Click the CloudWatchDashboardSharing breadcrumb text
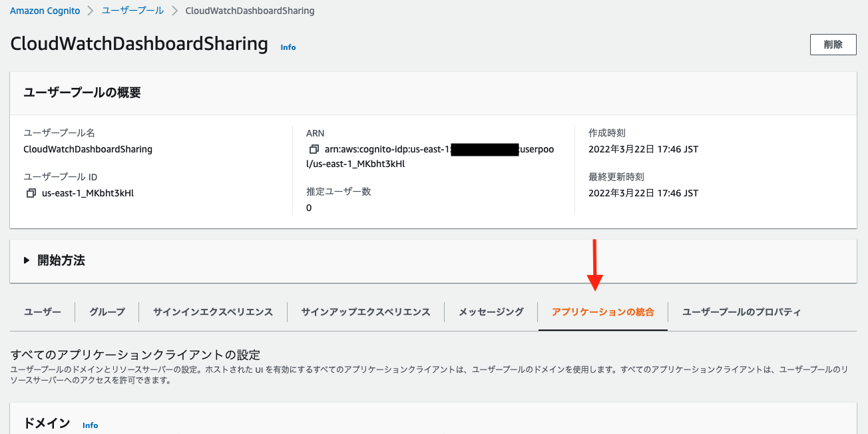 tap(250, 11)
